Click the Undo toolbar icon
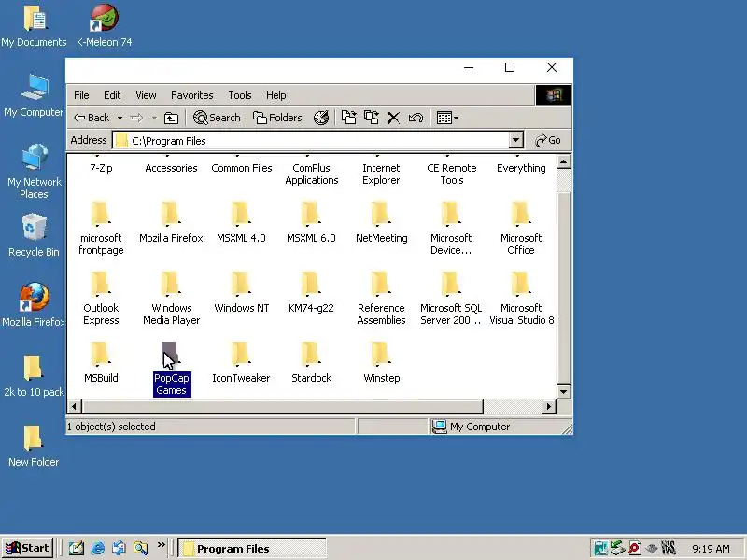The width and height of the screenshot is (747, 560). point(416,118)
